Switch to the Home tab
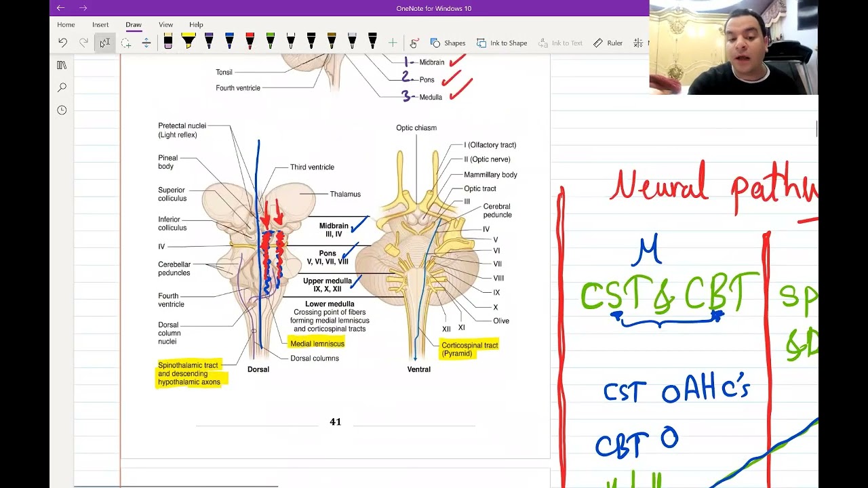Viewport: 868px width, 488px height. pyautogui.click(x=66, y=24)
